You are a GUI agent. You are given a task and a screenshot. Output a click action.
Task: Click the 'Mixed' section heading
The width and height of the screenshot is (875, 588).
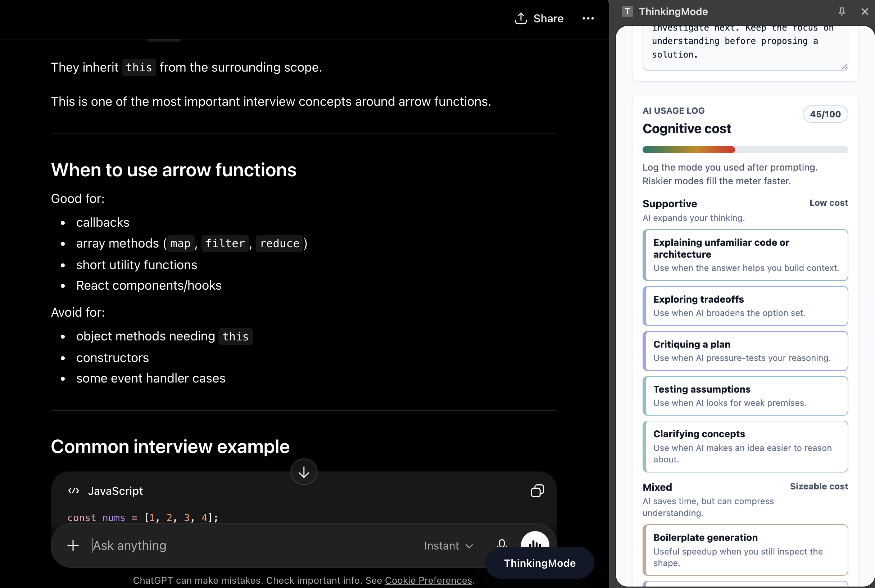pos(657,487)
